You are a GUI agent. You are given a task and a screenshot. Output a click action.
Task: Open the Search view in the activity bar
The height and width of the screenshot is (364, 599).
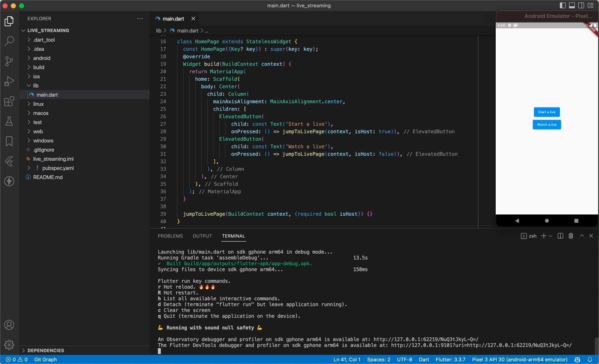[x=9, y=41]
